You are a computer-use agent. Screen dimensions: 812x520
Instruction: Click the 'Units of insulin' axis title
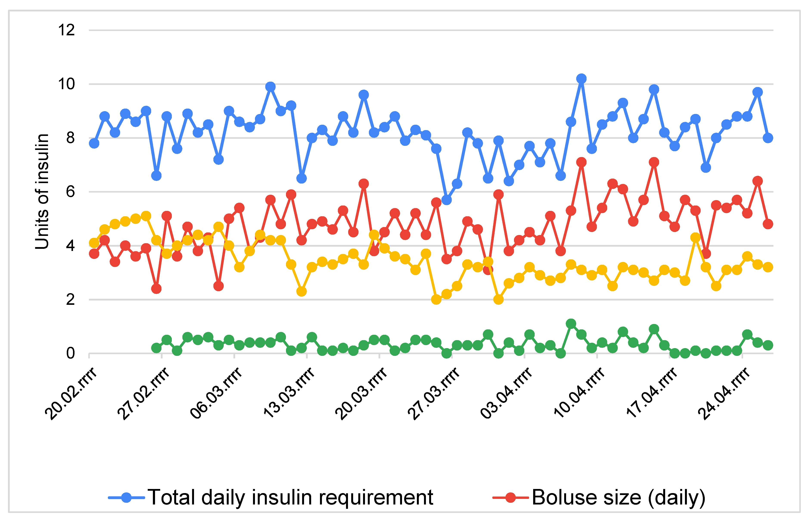point(42,191)
